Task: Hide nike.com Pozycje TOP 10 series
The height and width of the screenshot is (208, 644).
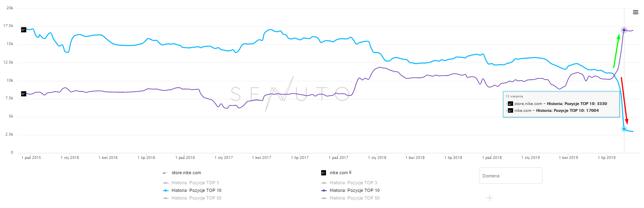Action: (355, 190)
